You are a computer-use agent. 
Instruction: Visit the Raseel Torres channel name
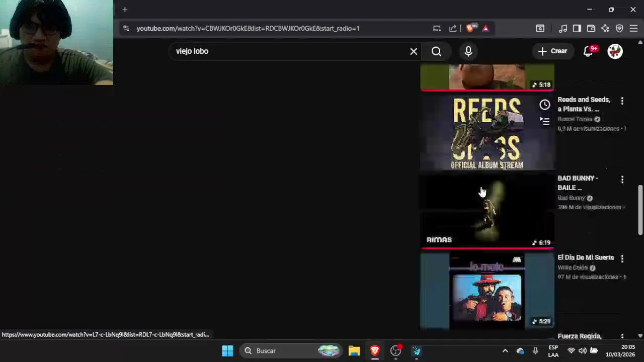(x=575, y=119)
